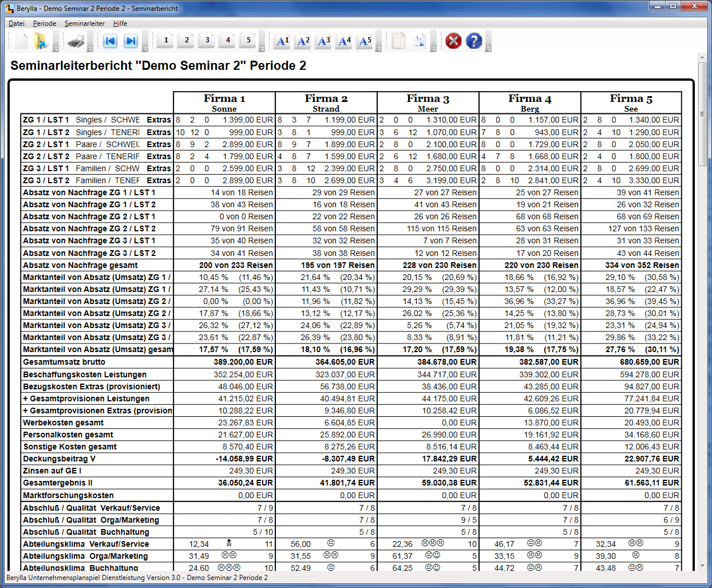Screen dimensions: 712x588
Task: Select page button 4 in the toolbar
Action: (x=228, y=40)
